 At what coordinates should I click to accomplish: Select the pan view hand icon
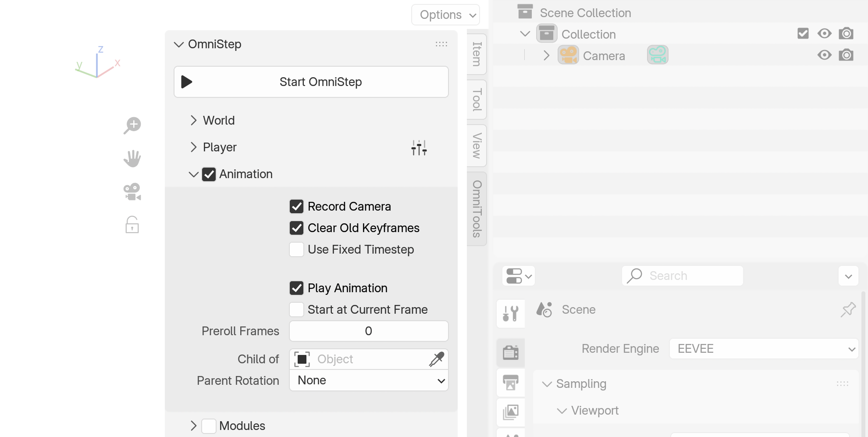132,158
